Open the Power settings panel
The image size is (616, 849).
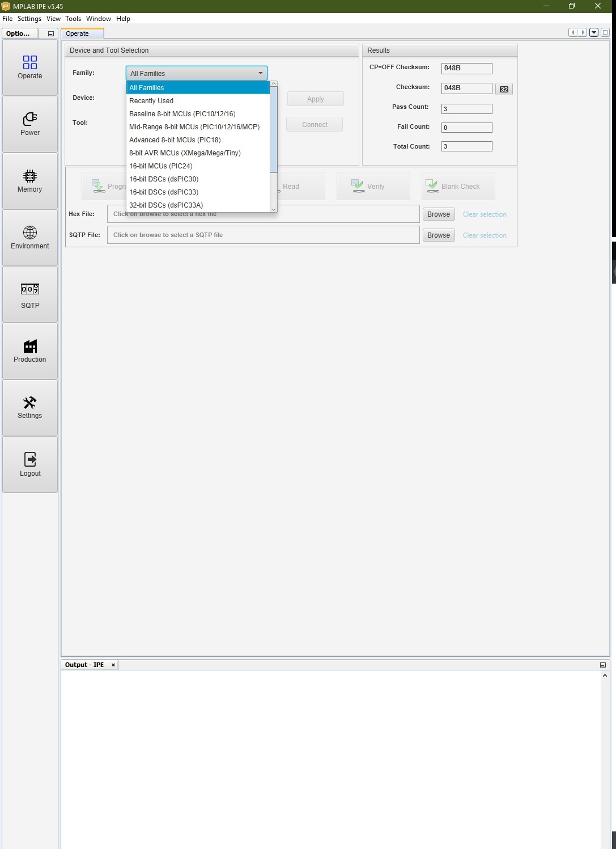30,124
